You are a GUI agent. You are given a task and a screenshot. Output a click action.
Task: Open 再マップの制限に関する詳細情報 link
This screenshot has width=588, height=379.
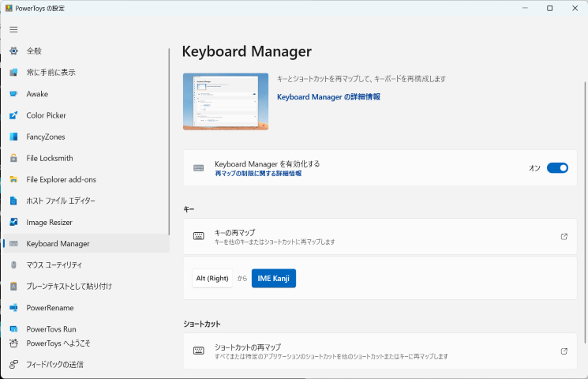(x=257, y=173)
